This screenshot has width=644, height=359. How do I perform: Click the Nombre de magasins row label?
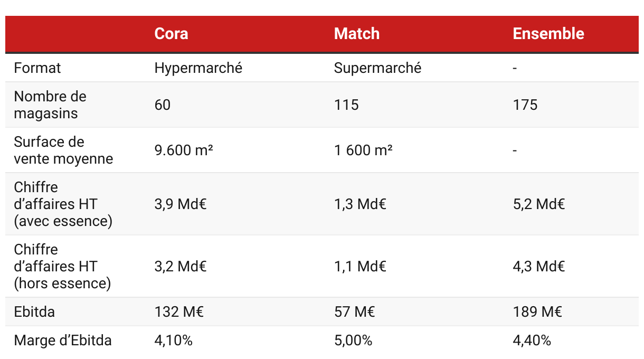[x=50, y=105]
